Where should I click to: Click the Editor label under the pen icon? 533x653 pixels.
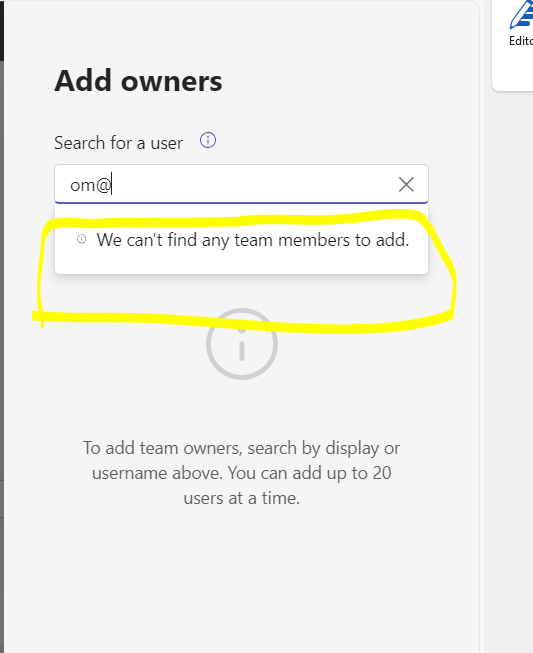coord(521,41)
